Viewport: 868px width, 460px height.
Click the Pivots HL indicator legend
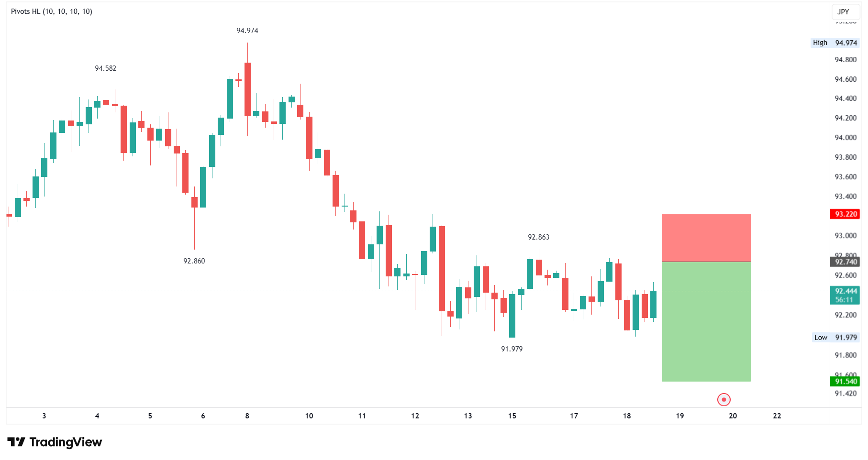[52, 11]
